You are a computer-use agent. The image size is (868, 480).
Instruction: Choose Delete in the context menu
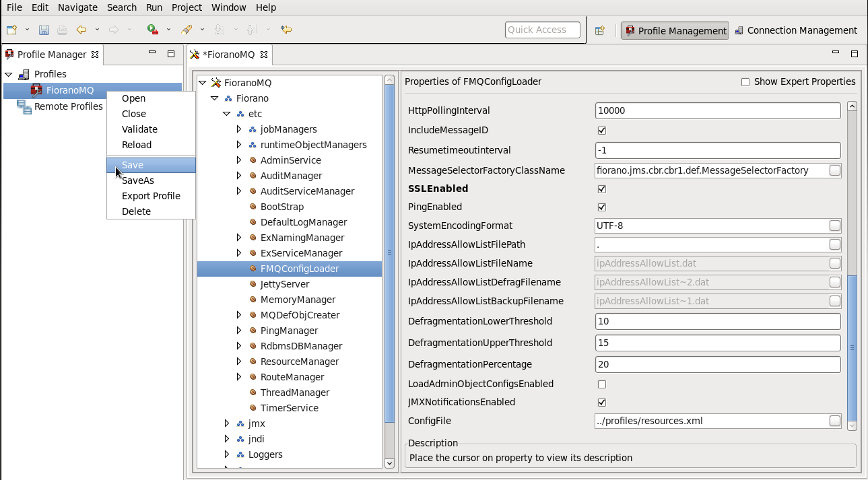pyautogui.click(x=151, y=211)
